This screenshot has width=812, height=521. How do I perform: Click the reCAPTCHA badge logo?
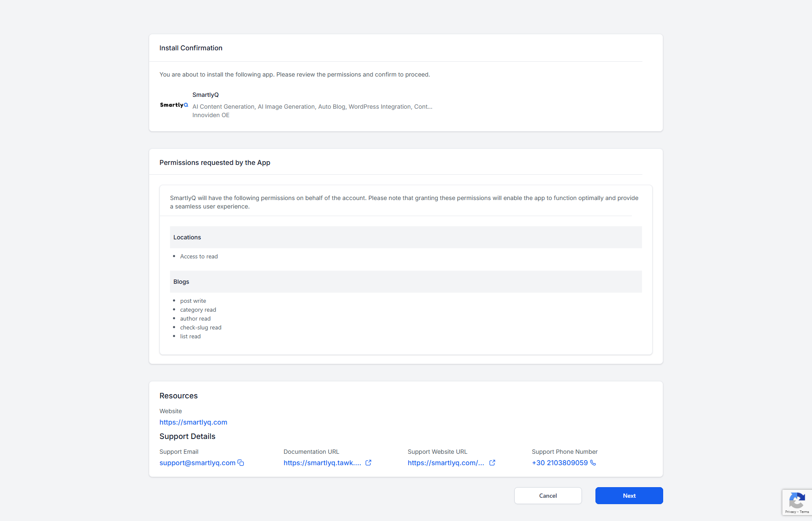point(797,500)
